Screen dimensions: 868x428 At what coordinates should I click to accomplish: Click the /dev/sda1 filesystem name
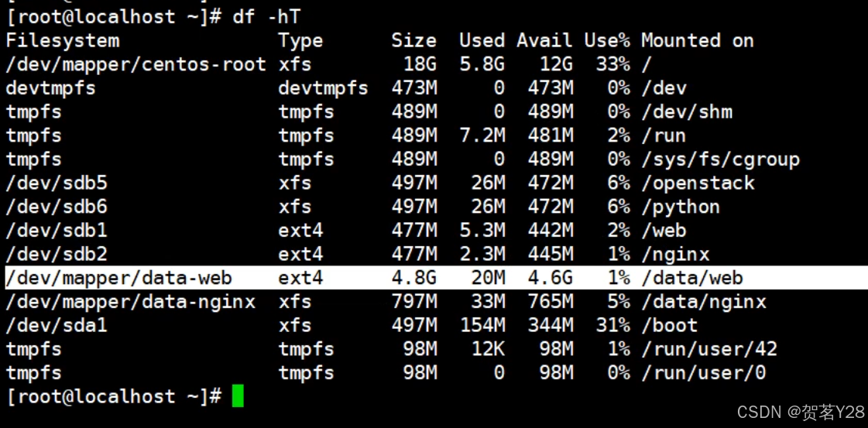coord(57,325)
